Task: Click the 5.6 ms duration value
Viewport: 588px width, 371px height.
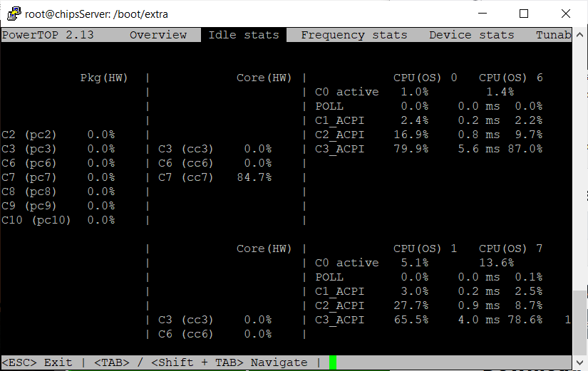Action: (x=479, y=149)
